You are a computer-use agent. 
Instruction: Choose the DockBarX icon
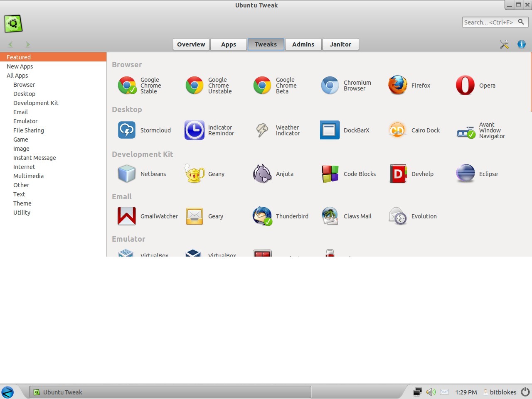(x=330, y=130)
